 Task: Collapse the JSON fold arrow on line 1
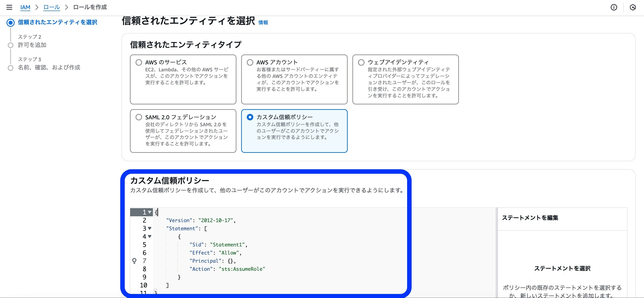(x=150, y=212)
